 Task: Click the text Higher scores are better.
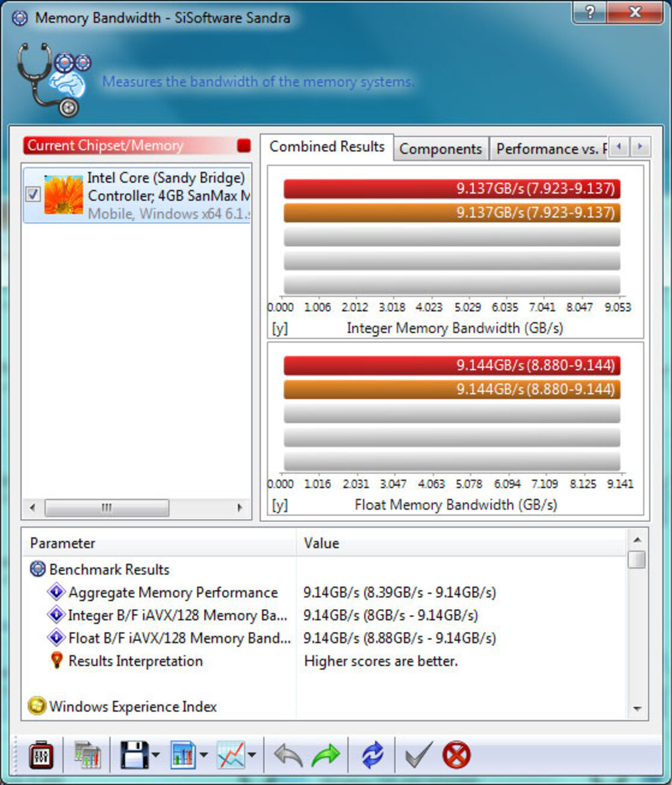(381, 661)
